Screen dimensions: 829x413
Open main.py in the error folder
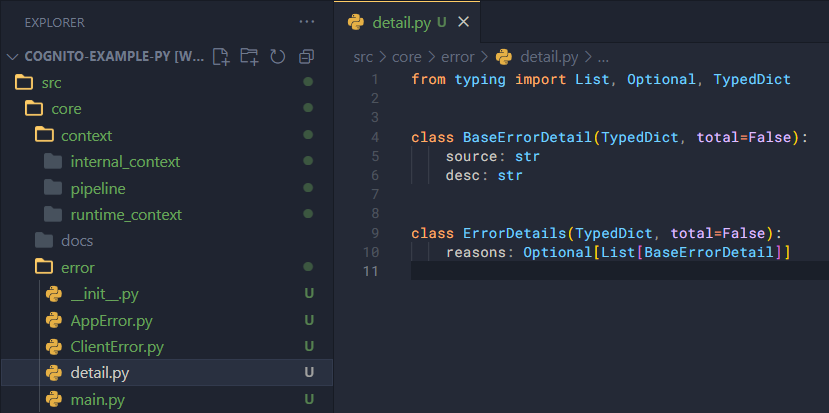coord(97,400)
